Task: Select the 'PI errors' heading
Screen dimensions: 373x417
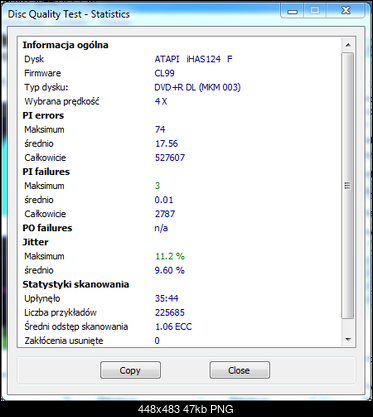Action: point(43,115)
